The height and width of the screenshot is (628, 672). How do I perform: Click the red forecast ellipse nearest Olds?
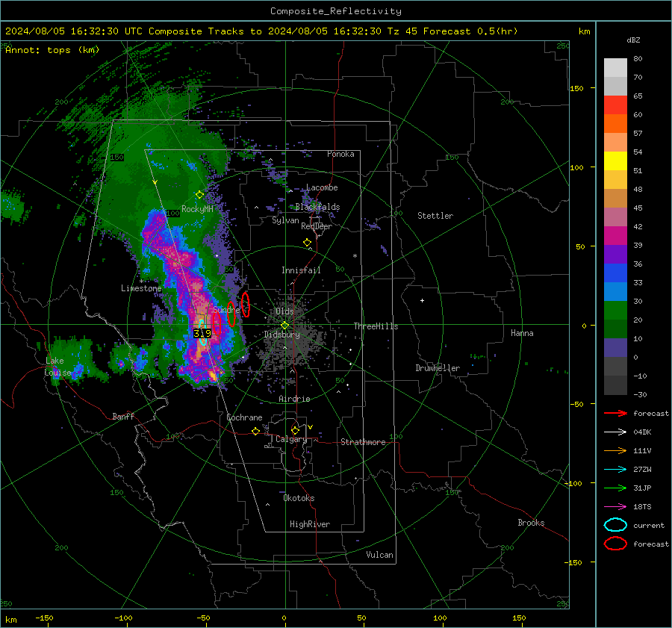coord(246,305)
